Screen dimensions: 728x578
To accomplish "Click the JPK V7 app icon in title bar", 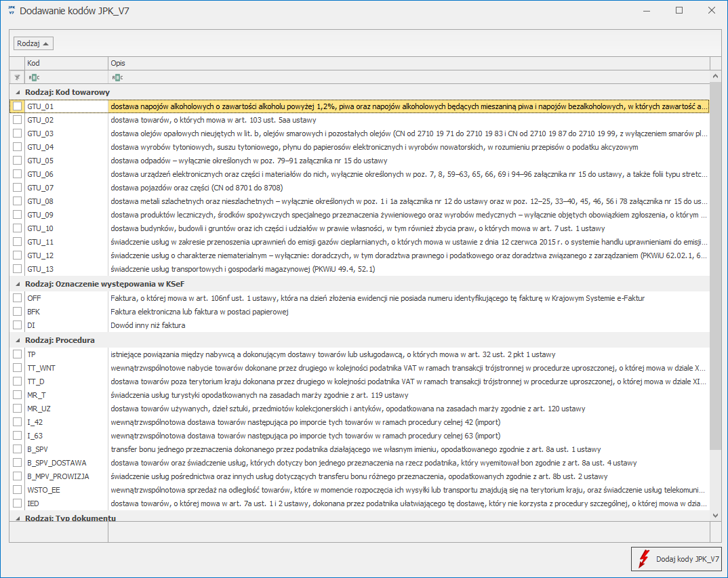I will (x=12, y=11).
